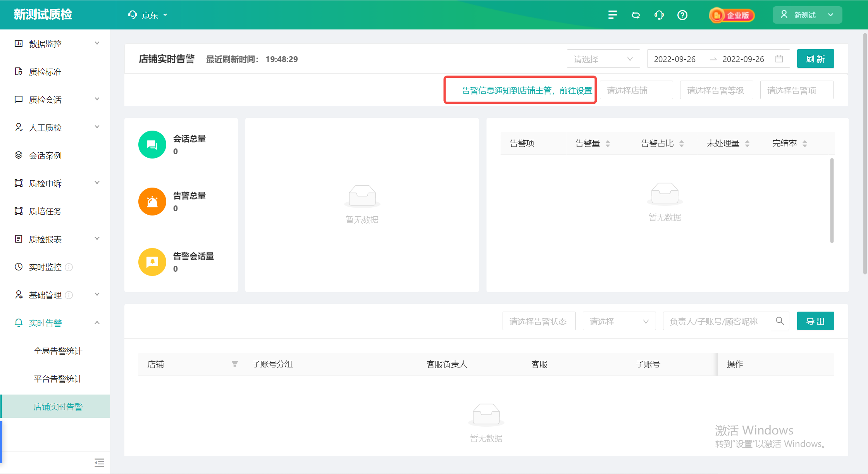Click the yellow 告警会话量 icon
The height and width of the screenshot is (474, 868).
pyautogui.click(x=152, y=262)
